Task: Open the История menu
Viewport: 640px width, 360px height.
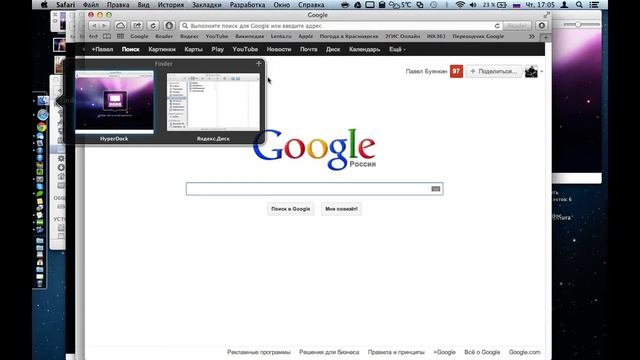Action: [x=171, y=5]
